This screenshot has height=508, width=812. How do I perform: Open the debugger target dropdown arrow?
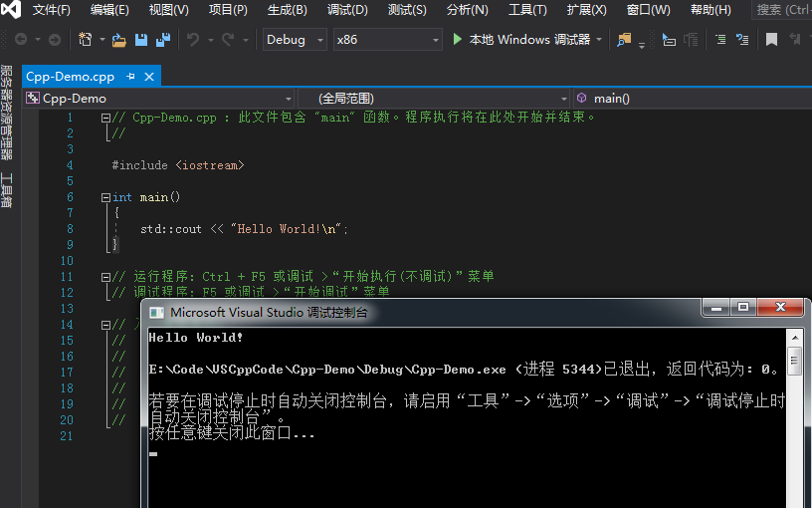pos(599,40)
